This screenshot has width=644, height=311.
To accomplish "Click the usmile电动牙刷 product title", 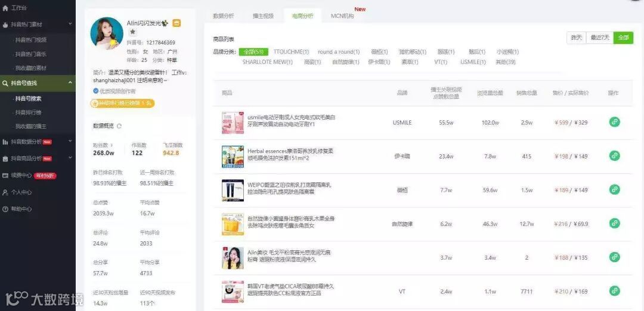I will pyautogui.click(x=291, y=120).
